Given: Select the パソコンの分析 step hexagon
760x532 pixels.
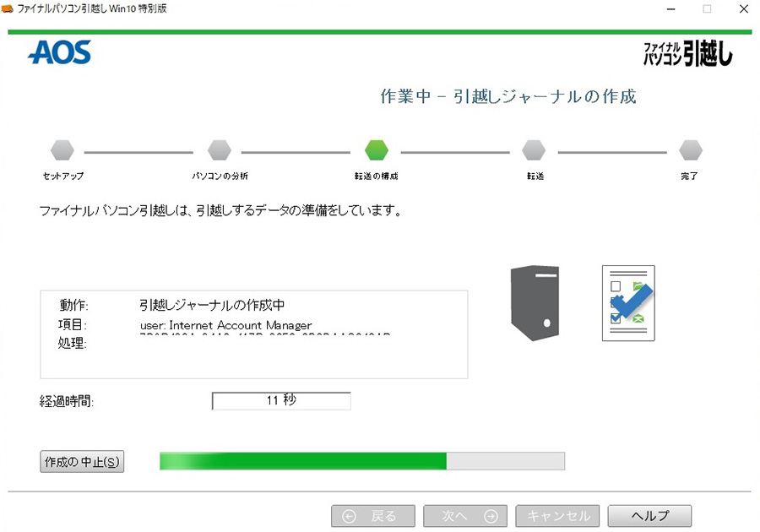Looking at the screenshot, I should click(x=220, y=150).
